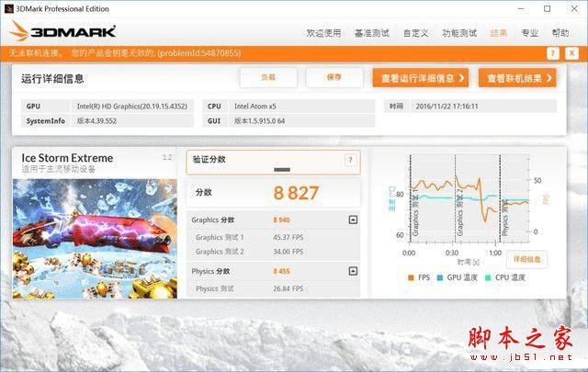Click the Intel Atom x5 CPU field

click(x=301, y=107)
